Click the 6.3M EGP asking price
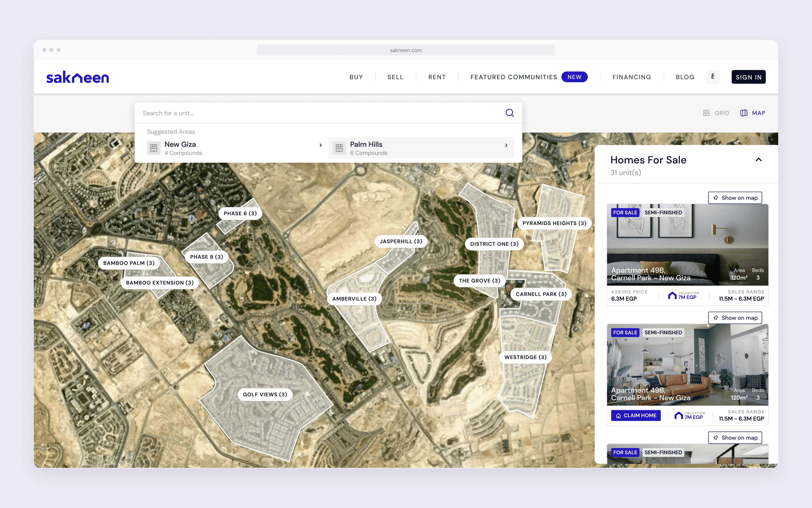Image resolution: width=812 pixels, height=508 pixels. click(x=624, y=299)
